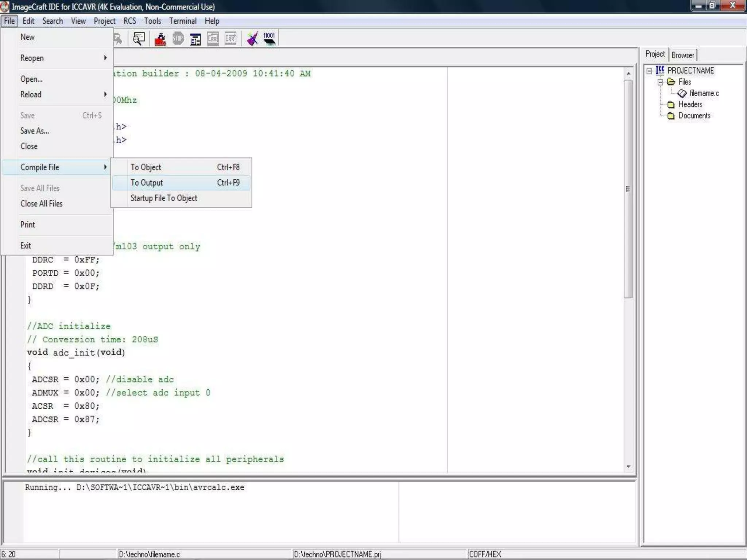Click status bar D:\techno\PROJECTNAME.prj
The width and height of the screenshot is (747, 560).
(x=337, y=555)
